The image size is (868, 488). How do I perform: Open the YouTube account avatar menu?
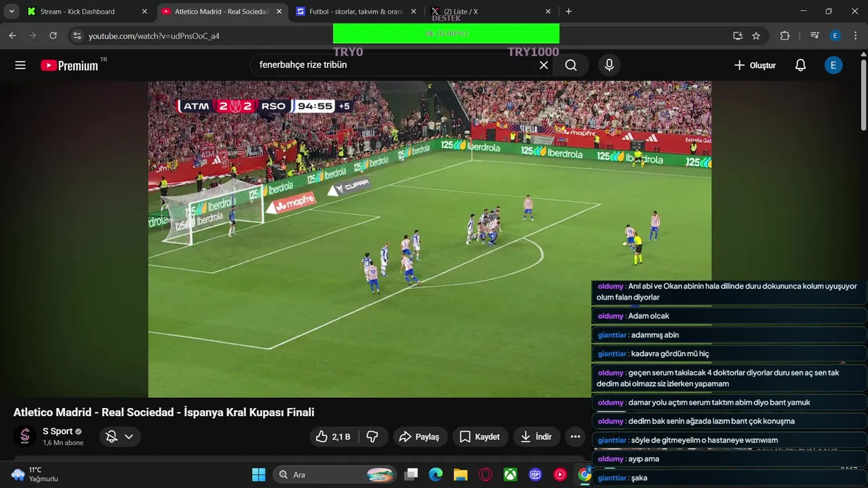click(x=833, y=65)
